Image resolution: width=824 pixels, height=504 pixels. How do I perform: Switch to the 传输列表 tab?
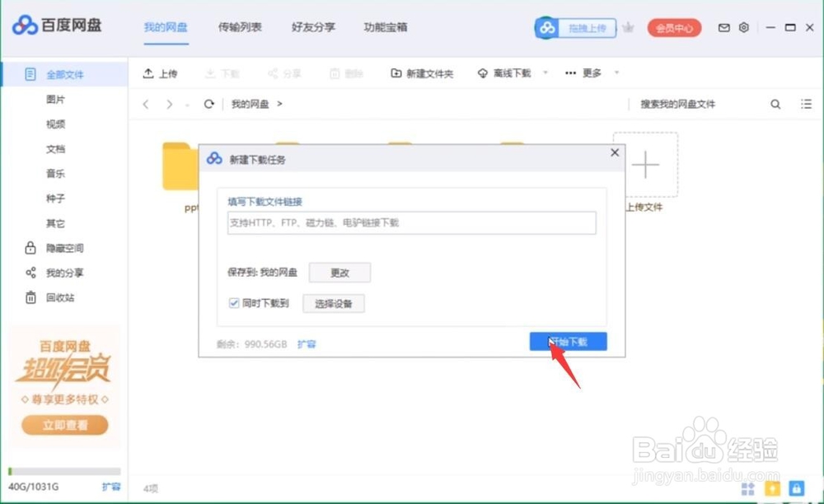[x=240, y=27]
